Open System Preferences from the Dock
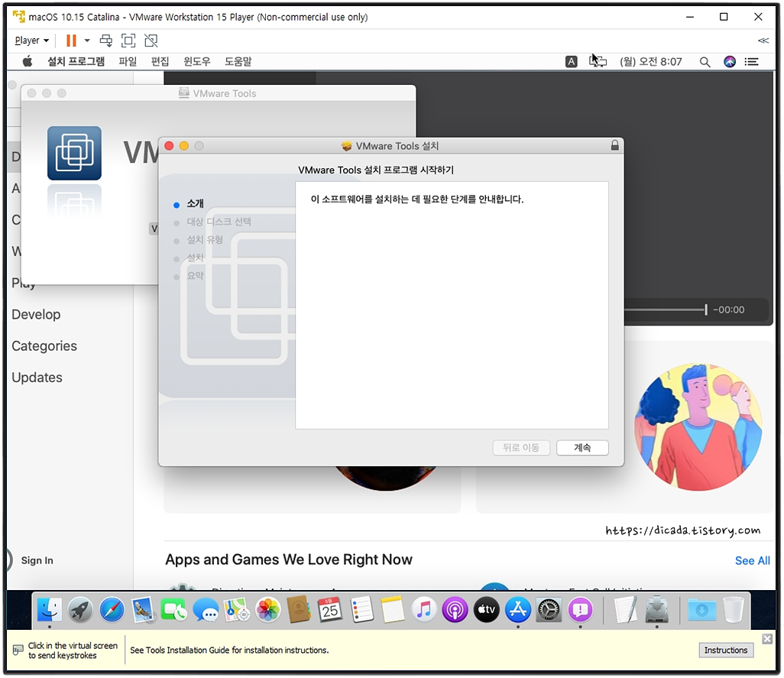The height and width of the screenshot is (678, 784). pyautogui.click(x=549, y=609)
